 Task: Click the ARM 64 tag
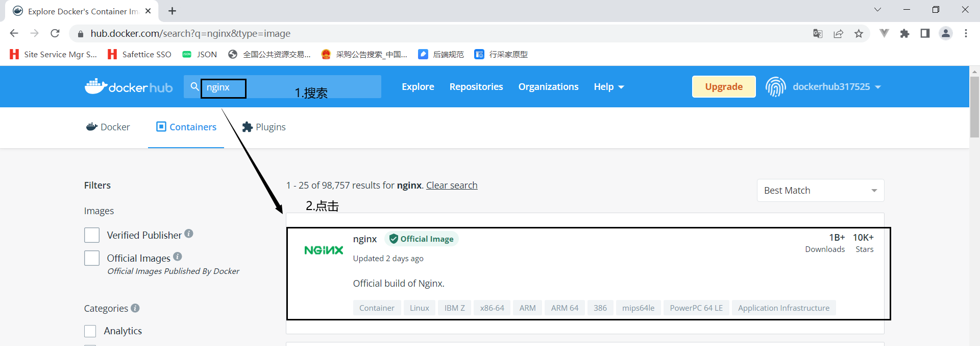[565, 308]
